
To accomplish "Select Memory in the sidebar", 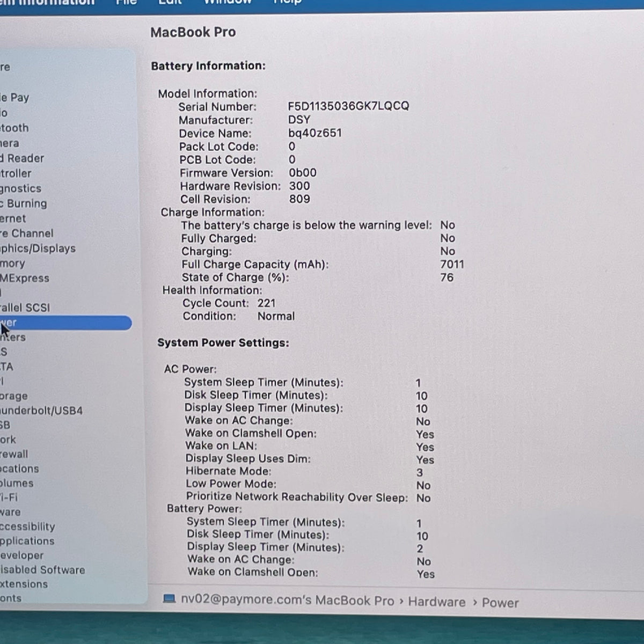I will 12,264.
